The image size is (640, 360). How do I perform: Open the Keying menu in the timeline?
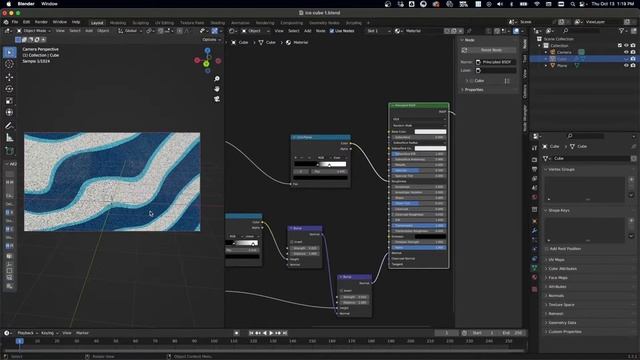(x=49, y=333)
